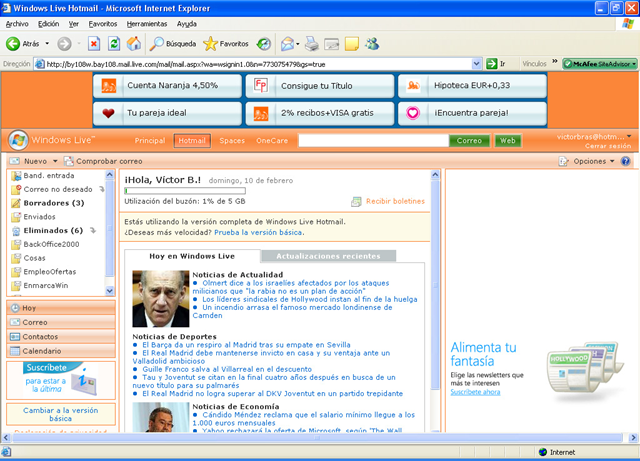Click the IE Forward arrow icon
This screenshot has width=640, height=461.
click(64, 44)
